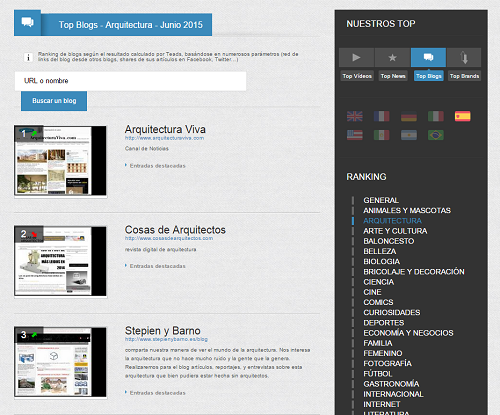Select BRICOLAJE Y DECORACIÓN ranking category
The width and height of the screenshot is (500, 415).
click(414, 272)
